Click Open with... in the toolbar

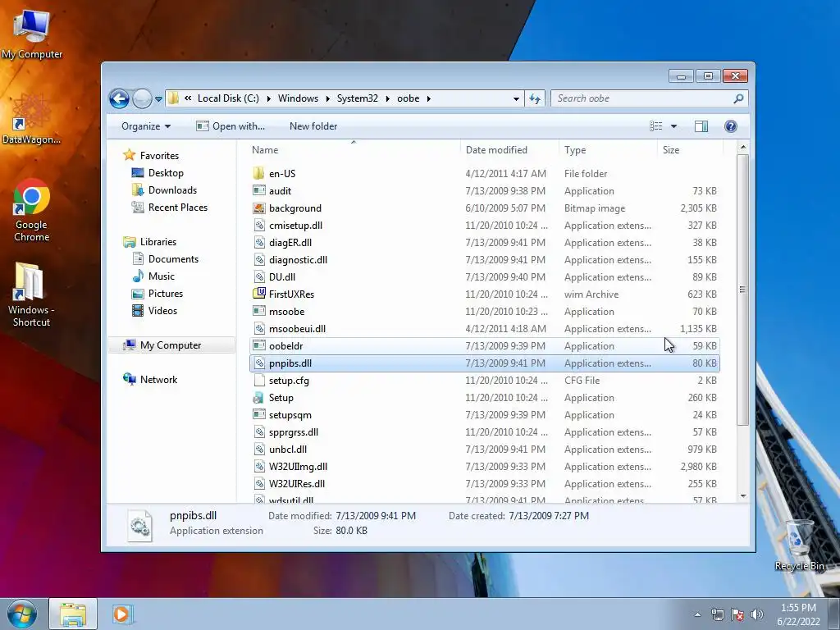[231, 126]
